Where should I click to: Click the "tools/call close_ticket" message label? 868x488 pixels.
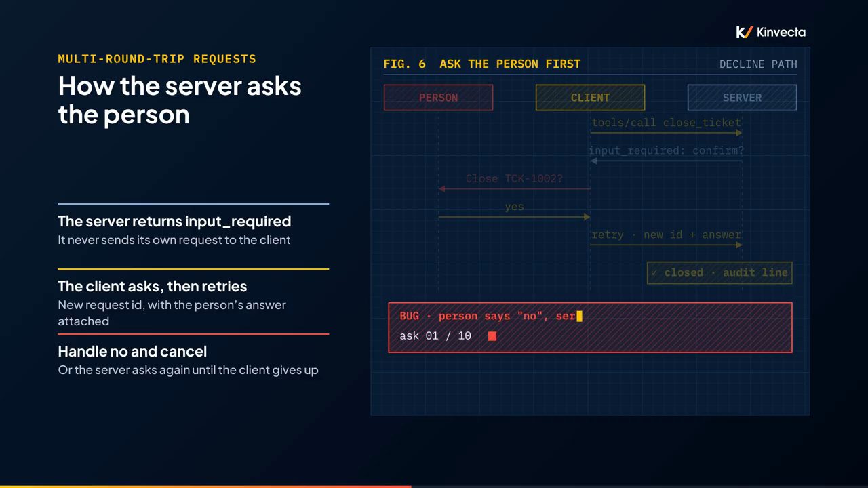click(666, 123)
